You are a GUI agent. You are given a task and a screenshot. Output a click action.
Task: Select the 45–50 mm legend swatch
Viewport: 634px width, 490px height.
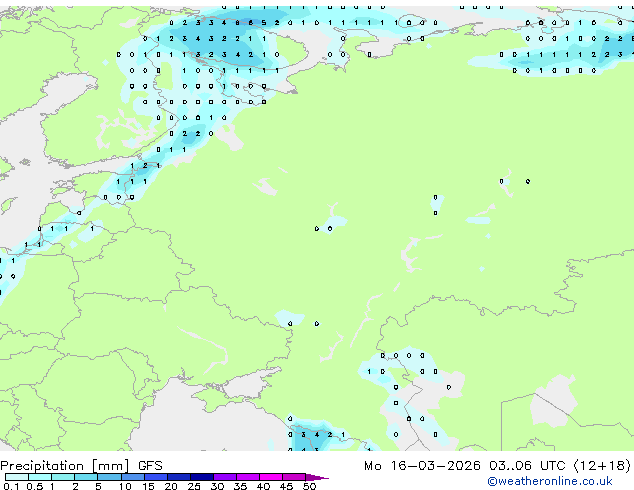click(294, 477)
